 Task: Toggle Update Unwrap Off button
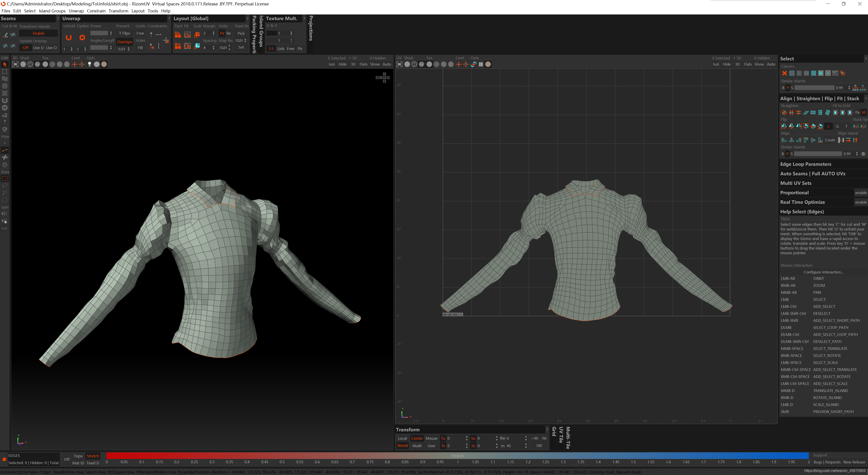point(26,47)
